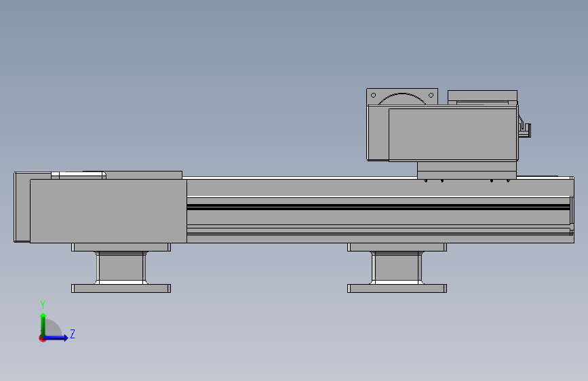Select the left foot's bottom base plate
The height and width of the screenshot is (381, 588).
tap(121, 288)
